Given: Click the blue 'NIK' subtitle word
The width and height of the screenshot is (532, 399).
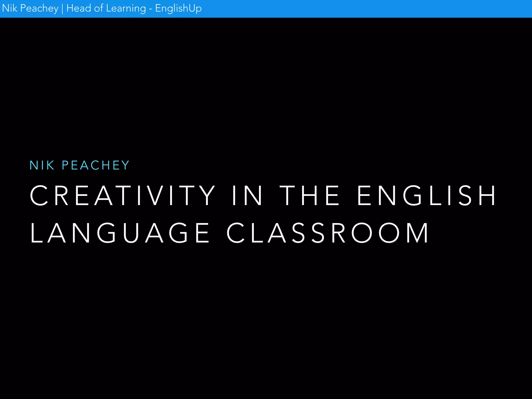Looking at the screenshot, I should [x=42, y=165].
